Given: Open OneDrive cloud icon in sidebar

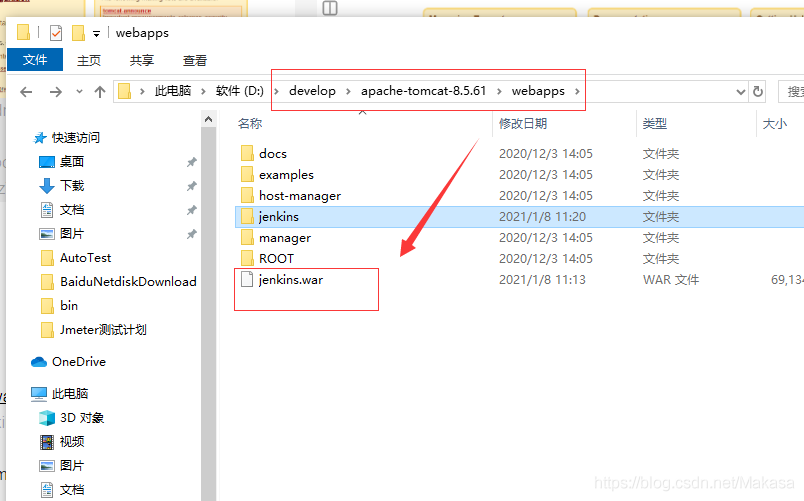Looking at the screenshot, I should (x=39, y=362).
